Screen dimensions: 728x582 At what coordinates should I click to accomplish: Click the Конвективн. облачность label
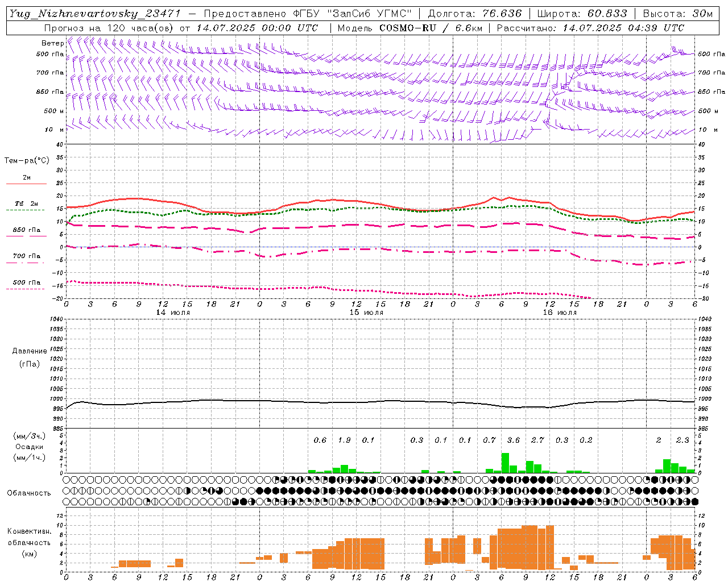click(29, 537)
